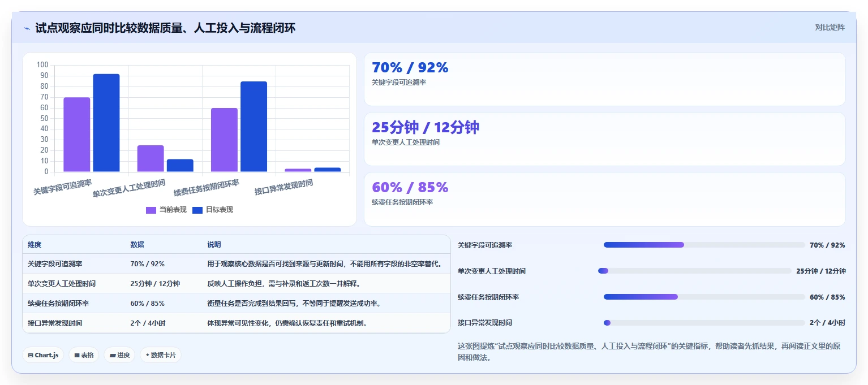Click table cell 关键字段可追溯率
The height and width of the screenshot is (385, 868).
click(55, 264)
